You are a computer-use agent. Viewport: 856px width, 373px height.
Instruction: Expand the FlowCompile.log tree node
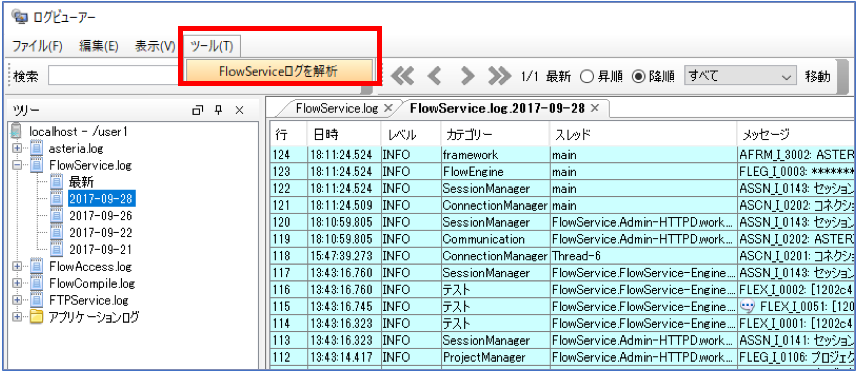17,283
